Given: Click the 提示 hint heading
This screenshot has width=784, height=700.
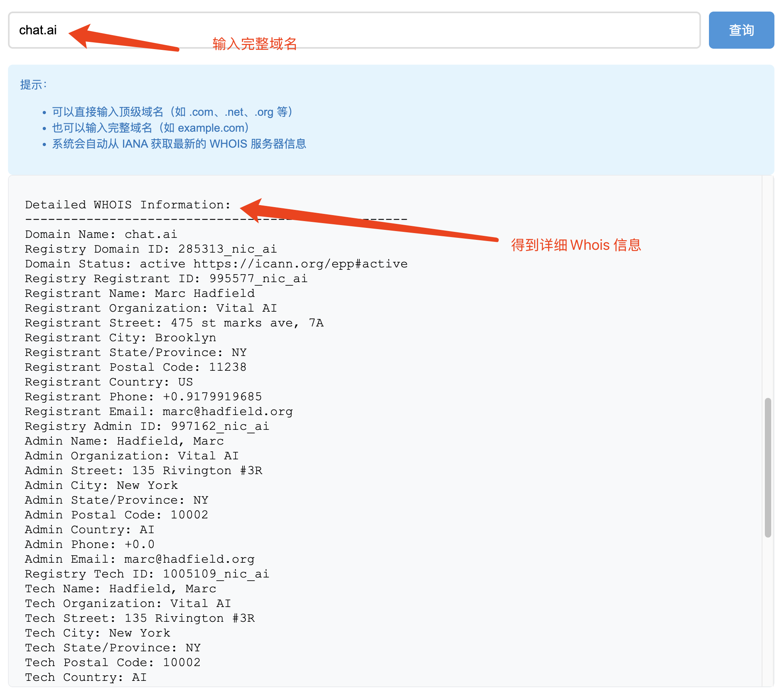Looking at the screenshot, I should point(34,85).
